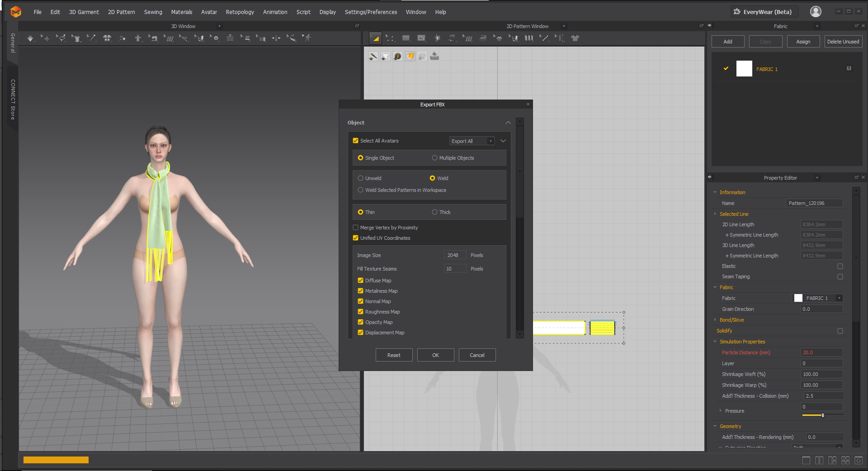Collapse the Information section
Image resolution: width=868 pixels, height=471 pixels.
(x=715, y=192)
